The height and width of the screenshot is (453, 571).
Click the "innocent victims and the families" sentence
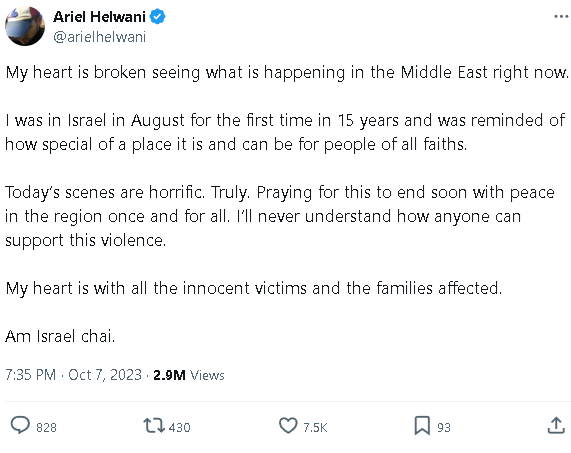pyautogui.click(x=254, y=288)
